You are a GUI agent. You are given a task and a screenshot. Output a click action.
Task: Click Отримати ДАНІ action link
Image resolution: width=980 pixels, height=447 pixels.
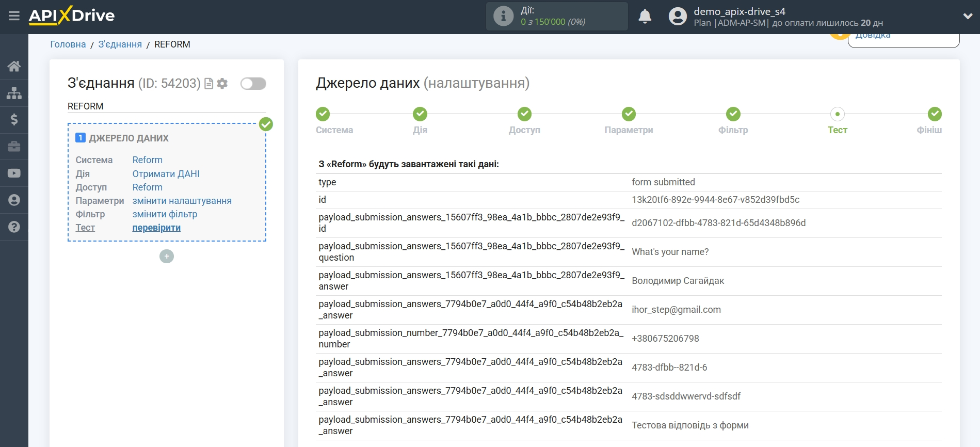(166, 174)
